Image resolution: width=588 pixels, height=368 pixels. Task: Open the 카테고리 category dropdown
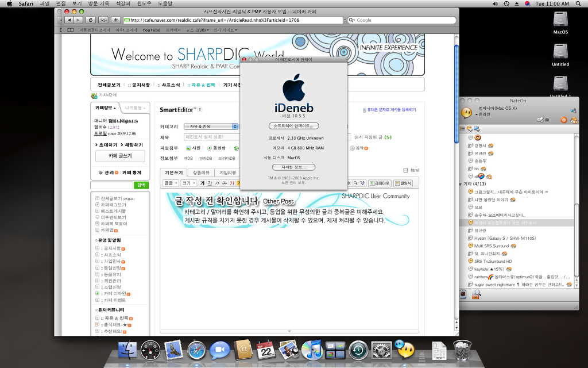[211, 126]
